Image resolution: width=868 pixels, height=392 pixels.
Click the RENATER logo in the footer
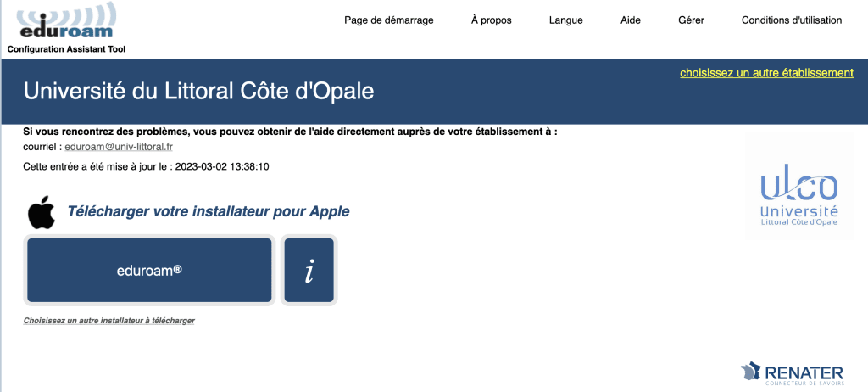(x=791, y=373)
